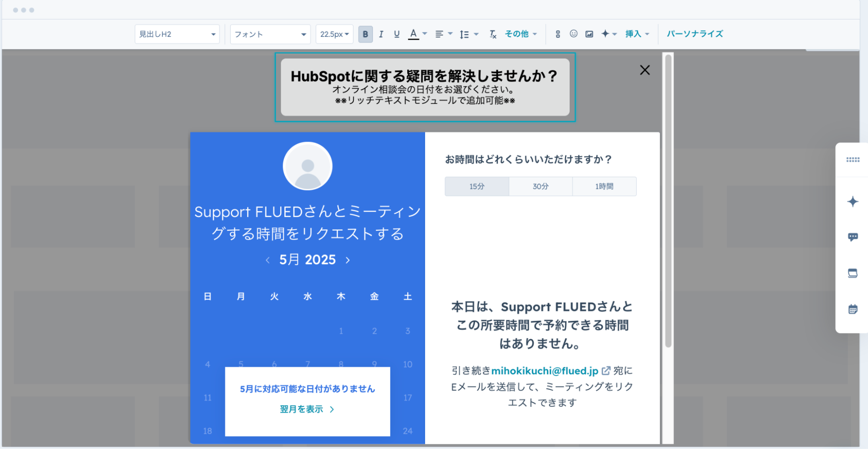Select calendar date 11
Viewport: 868px width, 449px height.
208,398
